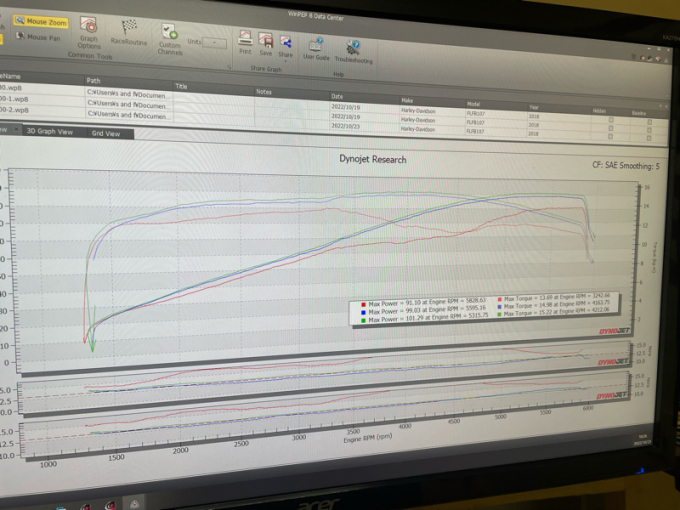Close the current graph view tab

(16, 130)
